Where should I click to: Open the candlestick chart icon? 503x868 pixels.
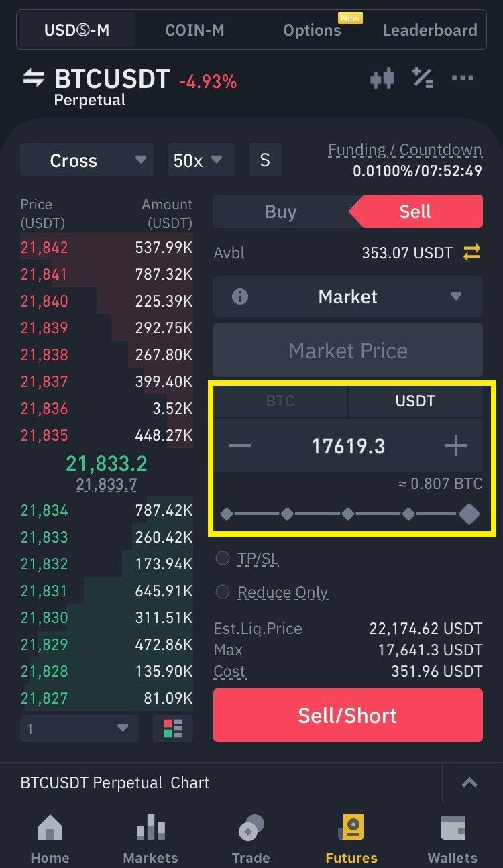click(382, 79)
